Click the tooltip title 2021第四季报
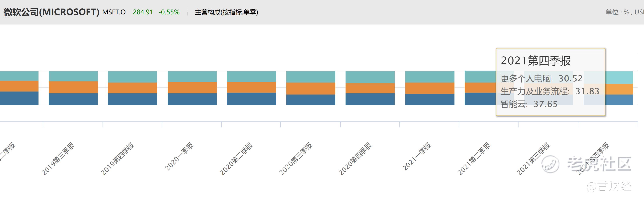The image size is (644, 201). pos(536,61)
